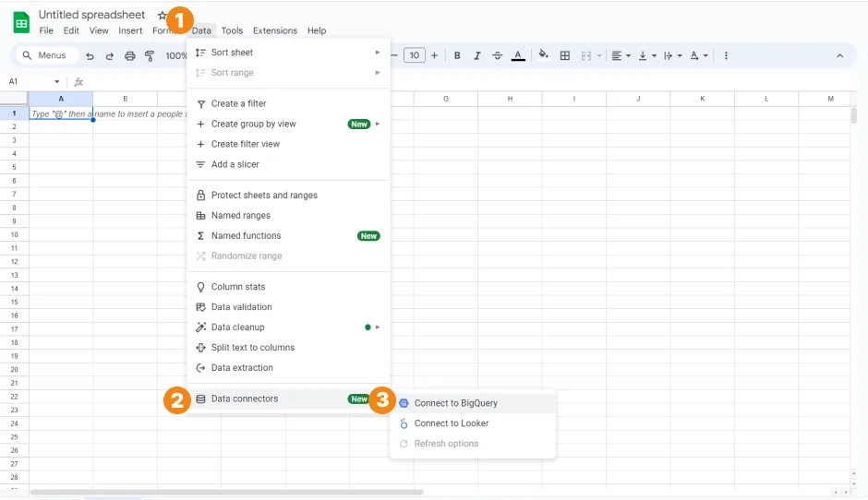Screen dimensions: 868x500
Task: Star the Untitled spreadsheet
Action: (162, 16)
